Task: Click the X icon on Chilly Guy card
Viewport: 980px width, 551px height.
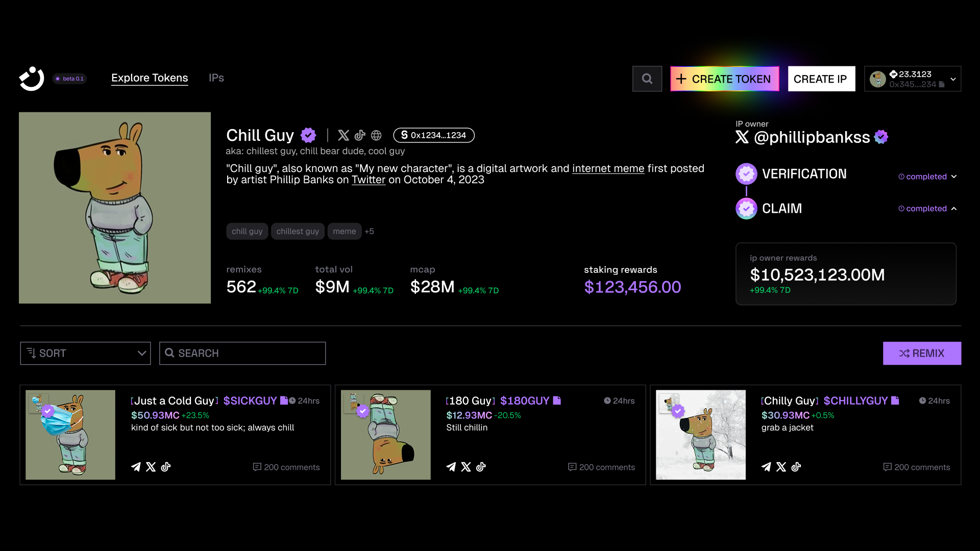Action: [781, 467]
